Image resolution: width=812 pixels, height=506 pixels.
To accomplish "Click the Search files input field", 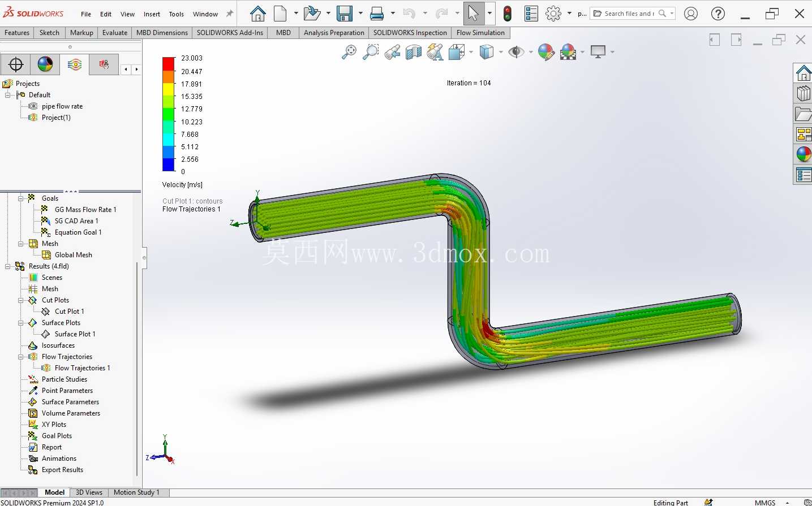I will tap(629, 14).
